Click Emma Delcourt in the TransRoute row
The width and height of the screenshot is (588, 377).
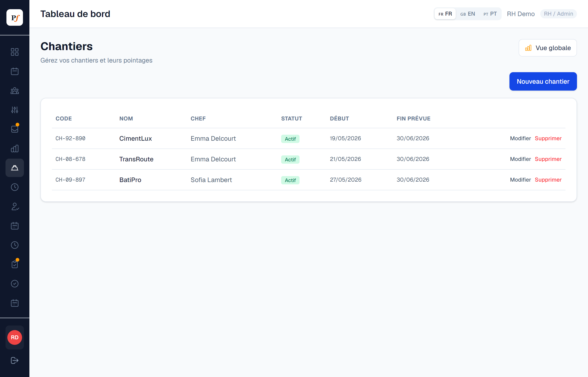(213, 159)
